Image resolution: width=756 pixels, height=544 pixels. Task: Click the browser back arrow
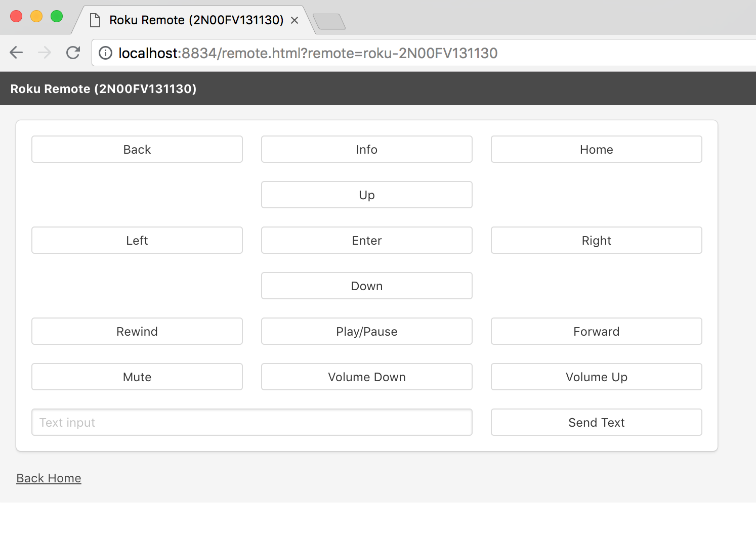(x=16, y=53)
